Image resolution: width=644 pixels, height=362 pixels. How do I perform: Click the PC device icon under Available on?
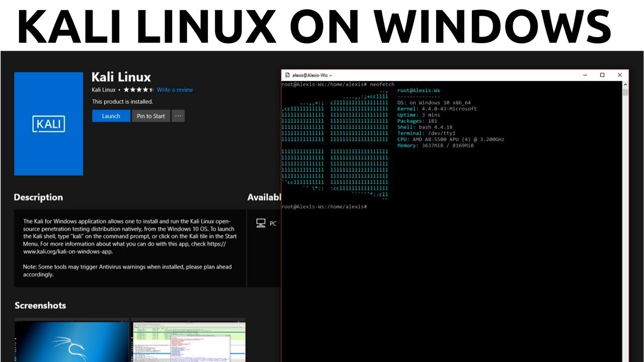click(x=261, y=222)
